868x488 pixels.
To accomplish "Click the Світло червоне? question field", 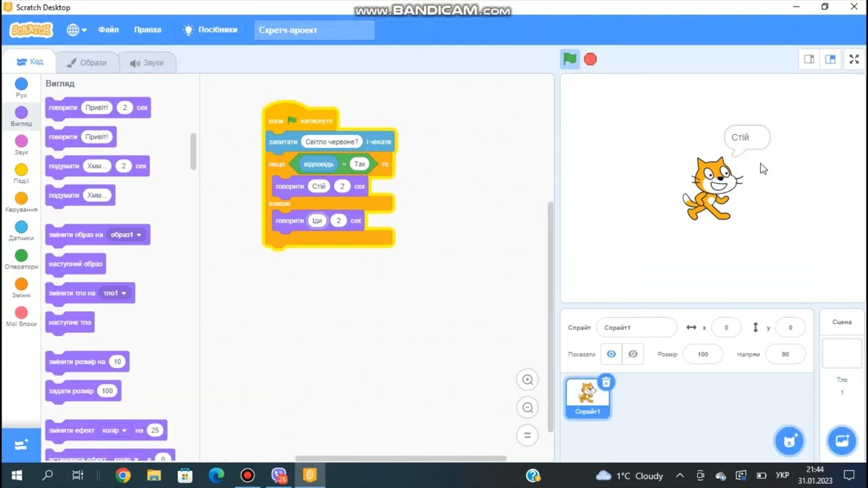I will pos(332,142).
